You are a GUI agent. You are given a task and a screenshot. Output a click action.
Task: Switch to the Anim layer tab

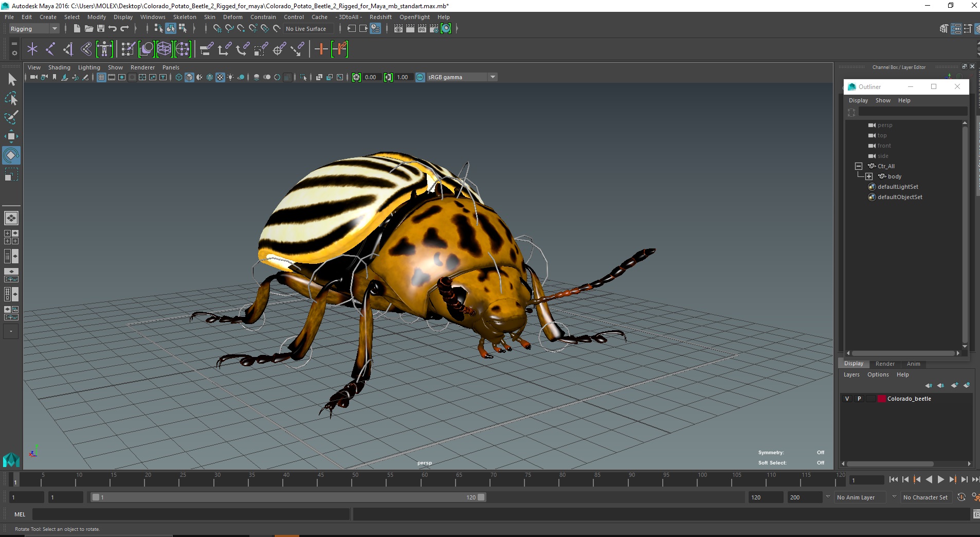click(x=914, y=364)
